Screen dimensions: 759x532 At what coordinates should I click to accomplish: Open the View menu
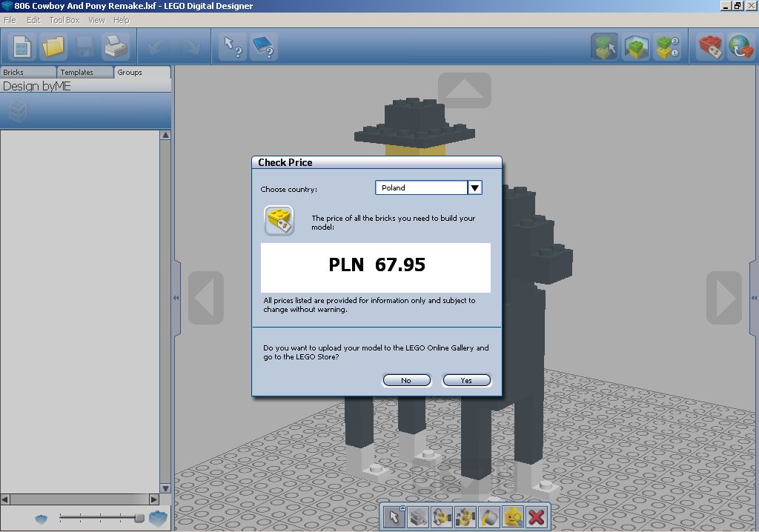click(96, 20)
